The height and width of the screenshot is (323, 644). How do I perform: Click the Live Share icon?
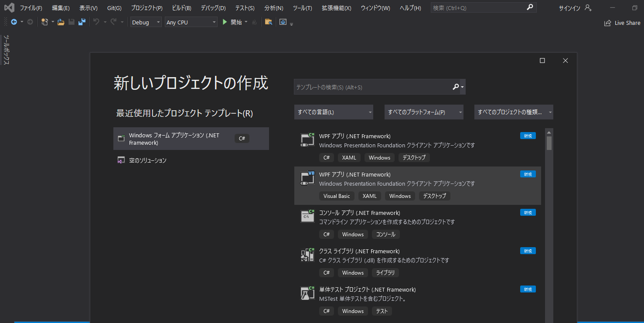607,23
